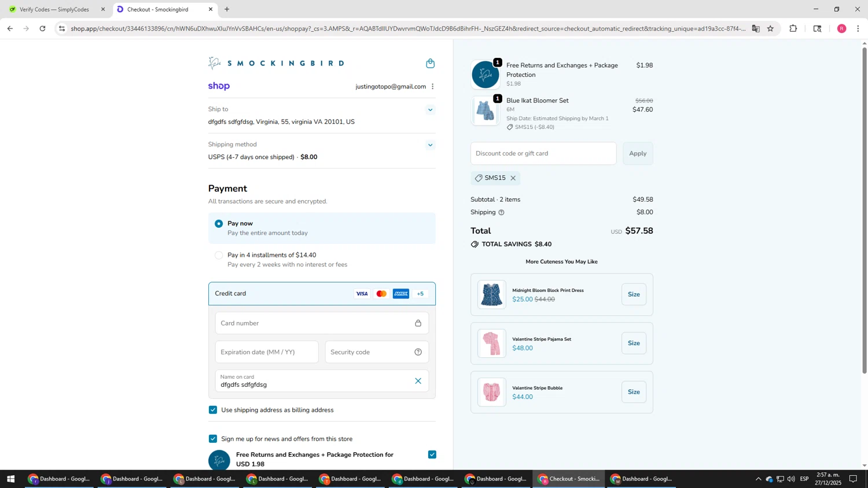Image resolution: width=868 pixels, height=488 pixels.
Task: Toggle Free Returns and Package Protection checkbox
Action: tap(432, 454)
